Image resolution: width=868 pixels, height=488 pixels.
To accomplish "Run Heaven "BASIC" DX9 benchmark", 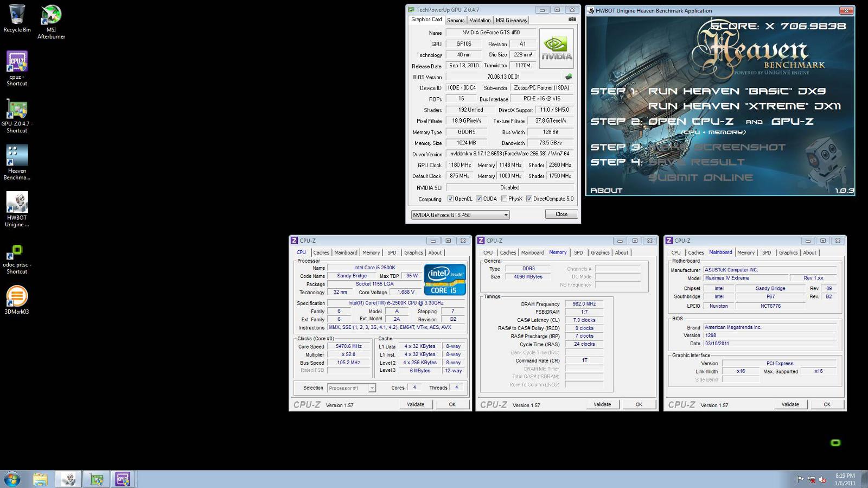I will pyautogui.click(x=737, y=91).
